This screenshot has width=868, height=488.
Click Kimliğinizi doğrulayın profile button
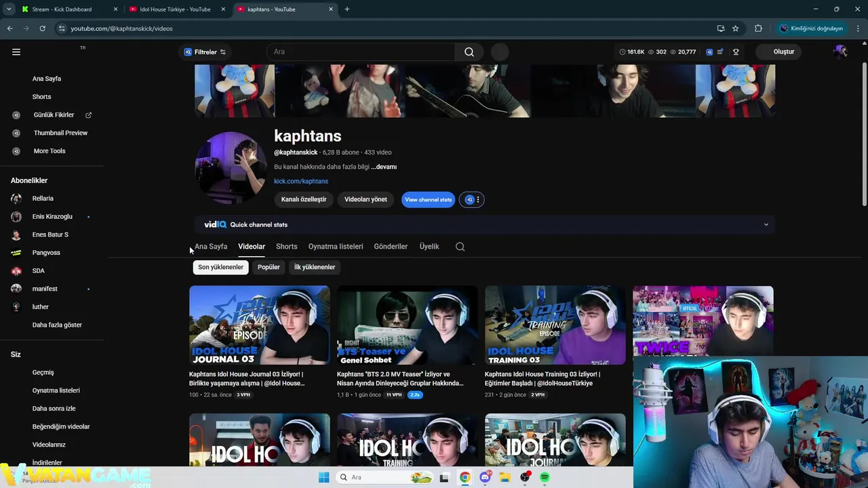click(811, 28)
